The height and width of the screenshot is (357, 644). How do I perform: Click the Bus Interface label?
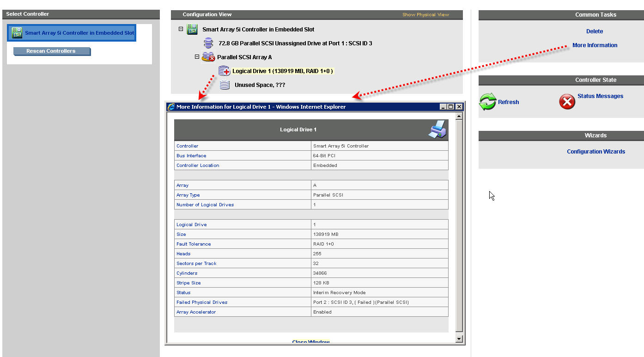pos(191,156)
